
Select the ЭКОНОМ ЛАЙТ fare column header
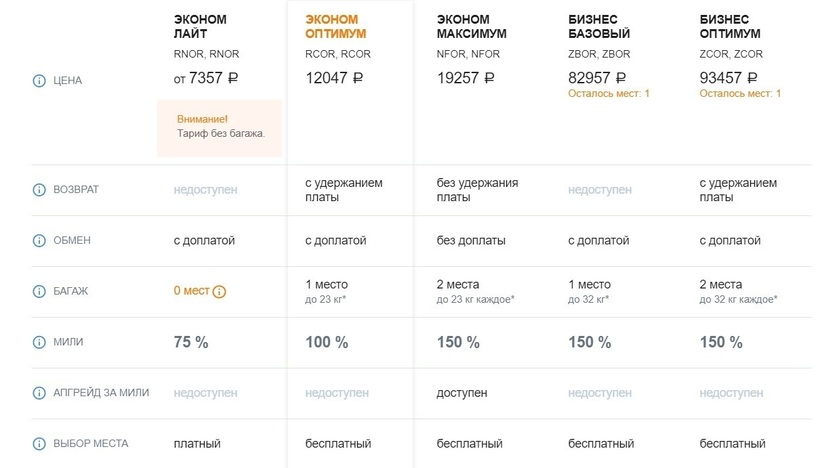click(200, 26)
